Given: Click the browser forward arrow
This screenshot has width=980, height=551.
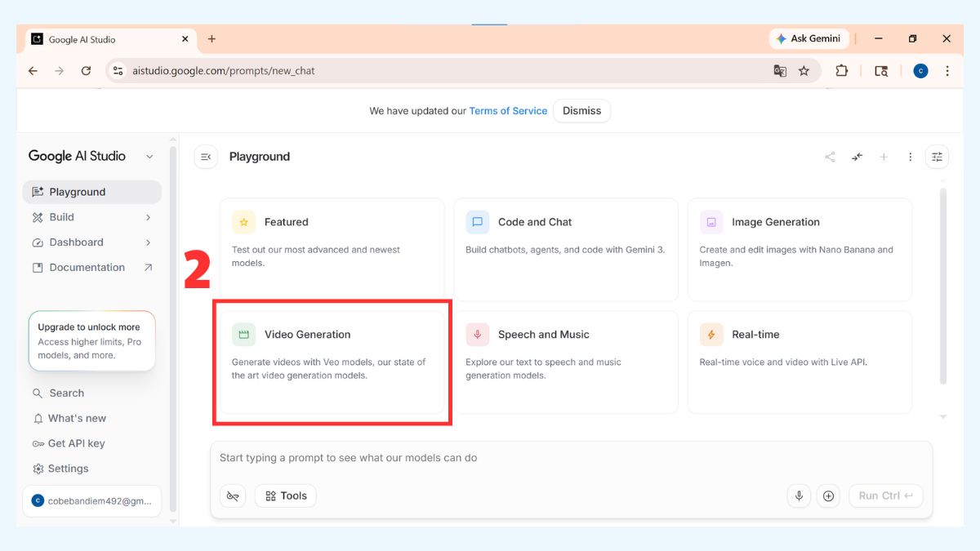Looking at the screenshot, I should pyautogui.click(x=59, y=71).
